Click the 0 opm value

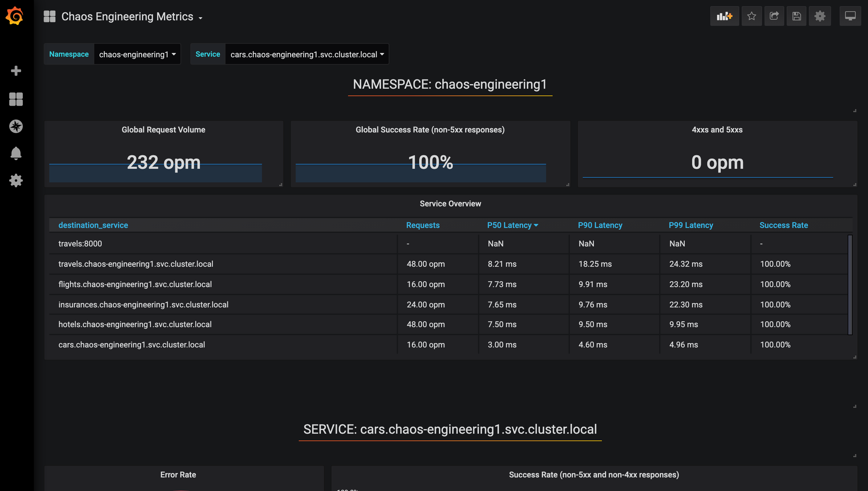click(x=717, y=162)
